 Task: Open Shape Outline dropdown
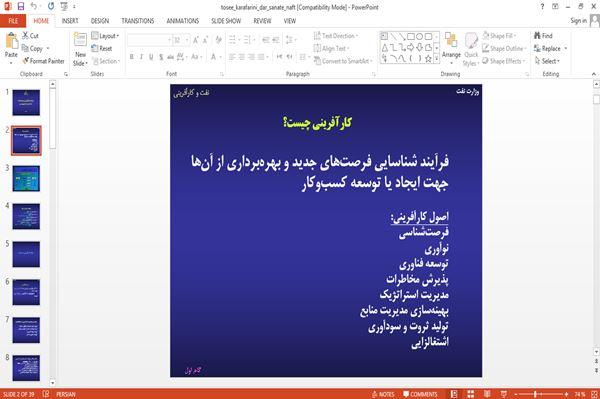point(504,49)
